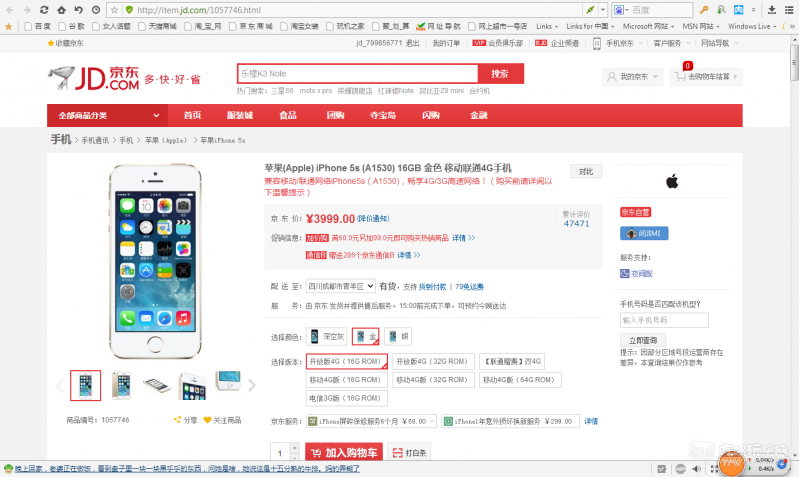Expand 我的京东 dropdown
This screenshot has height=477, width=799.
633,76
